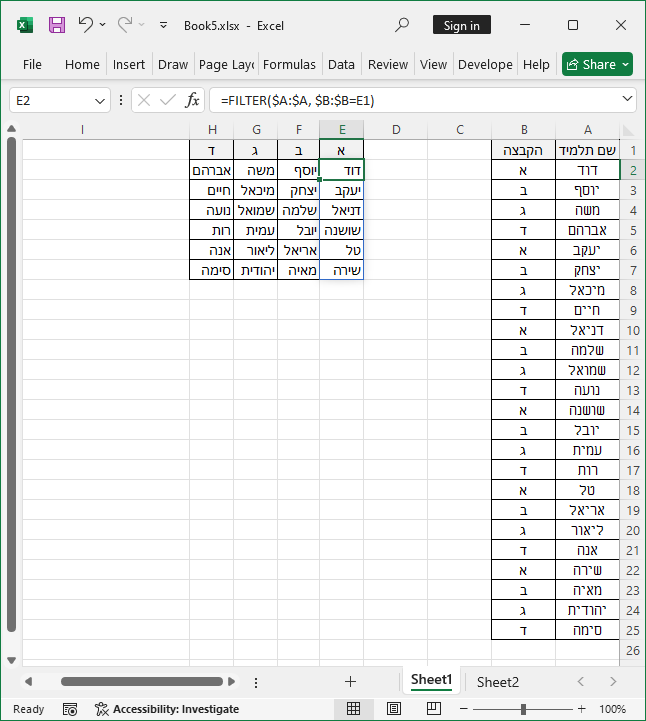Image resolution: width=646 pixels, height=721 pixels.
Task: Click the zoom slider handle
Action: coord(522,709)
